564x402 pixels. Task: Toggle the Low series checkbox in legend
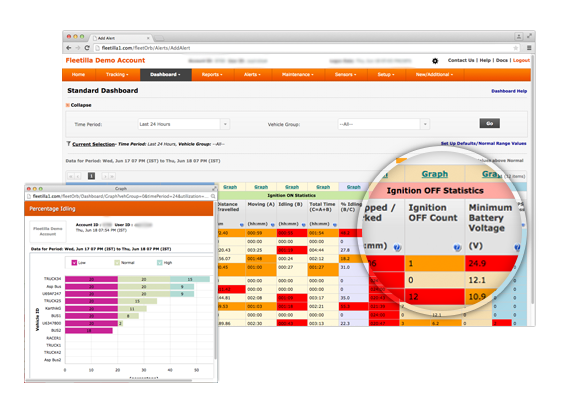pyautogui.click(x=74, y=262)
